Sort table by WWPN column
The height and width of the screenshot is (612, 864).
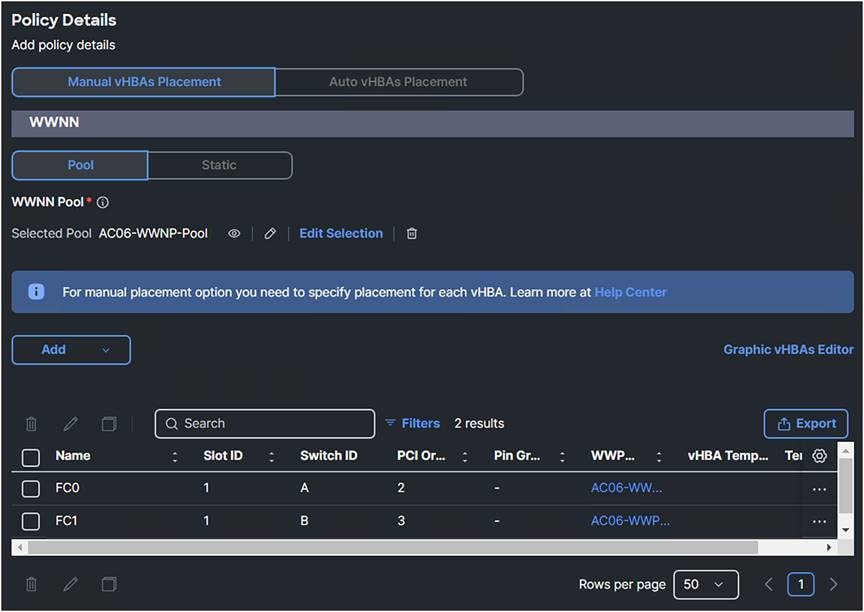coord(659,456)
